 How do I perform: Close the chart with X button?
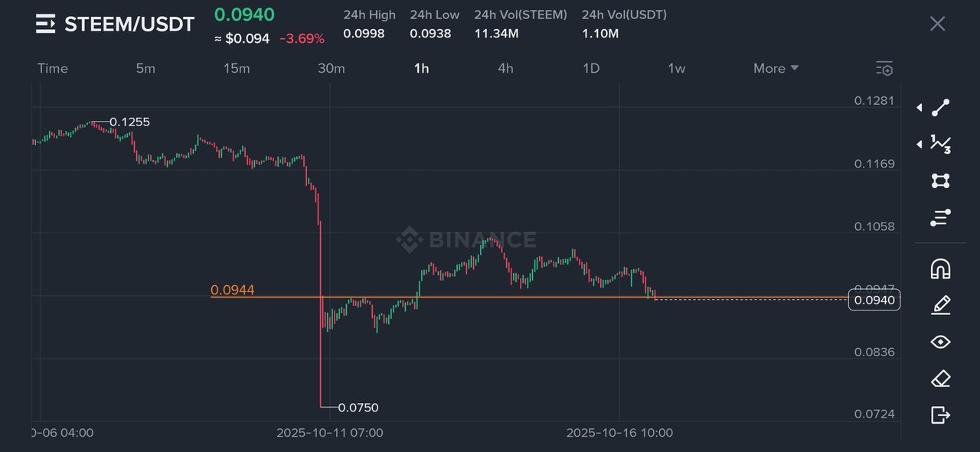pos(938,24)
